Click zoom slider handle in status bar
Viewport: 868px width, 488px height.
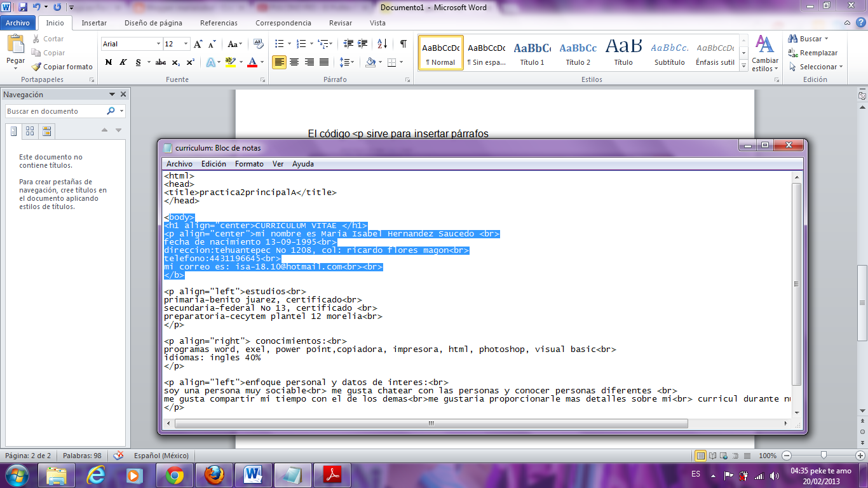coord(824,456)
